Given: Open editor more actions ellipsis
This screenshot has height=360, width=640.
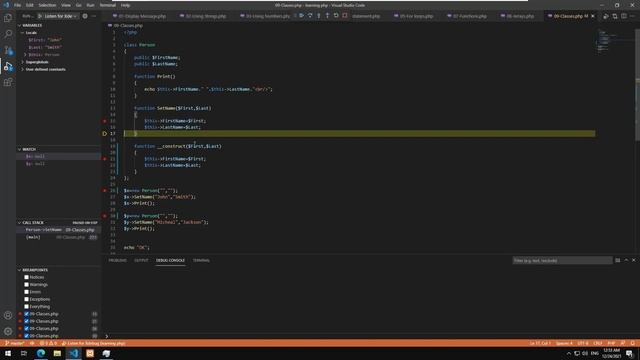Looking at the screenshot, I should coord(633,16).
